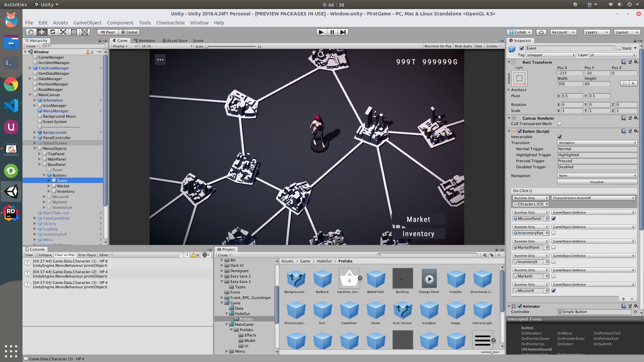The width and height of the screenshot is (644, 362).
Task: Open the Component menu
Action: tap(120, 23)
